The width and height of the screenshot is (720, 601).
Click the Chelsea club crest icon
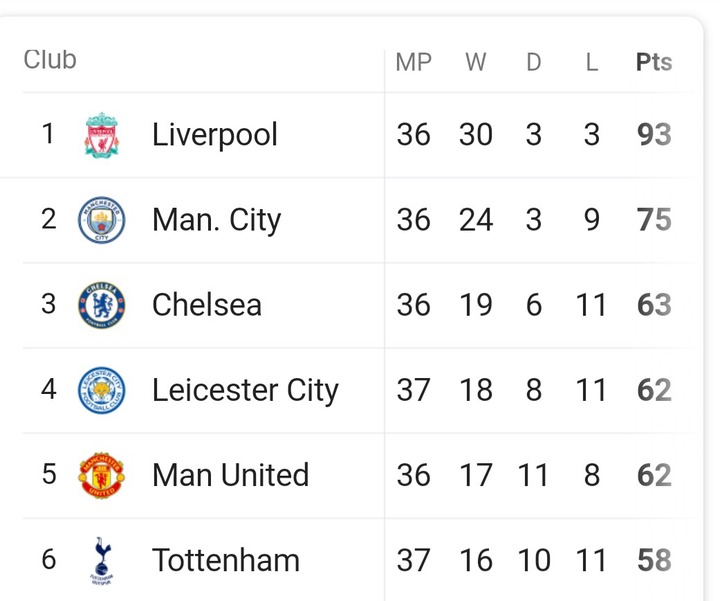pos(102,305)
